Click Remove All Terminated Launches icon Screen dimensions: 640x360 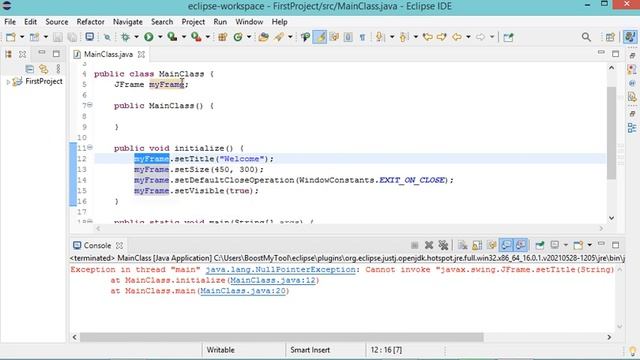(443, 245)
